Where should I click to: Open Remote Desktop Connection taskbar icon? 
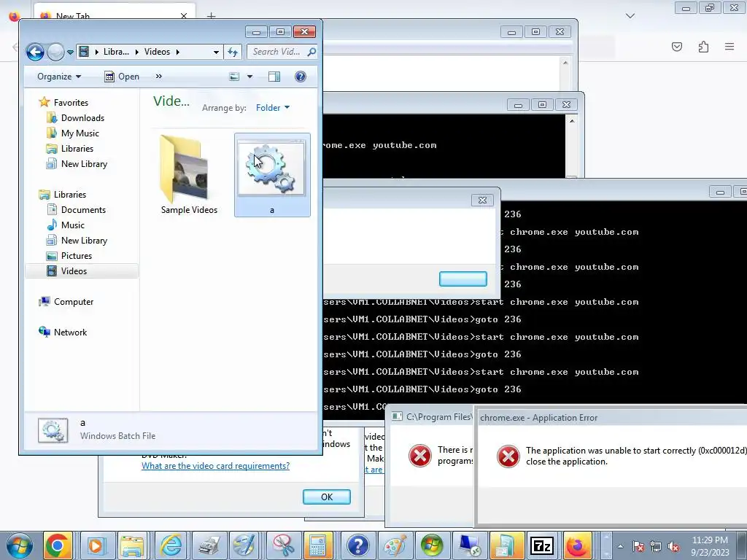[x=469, y=545]
